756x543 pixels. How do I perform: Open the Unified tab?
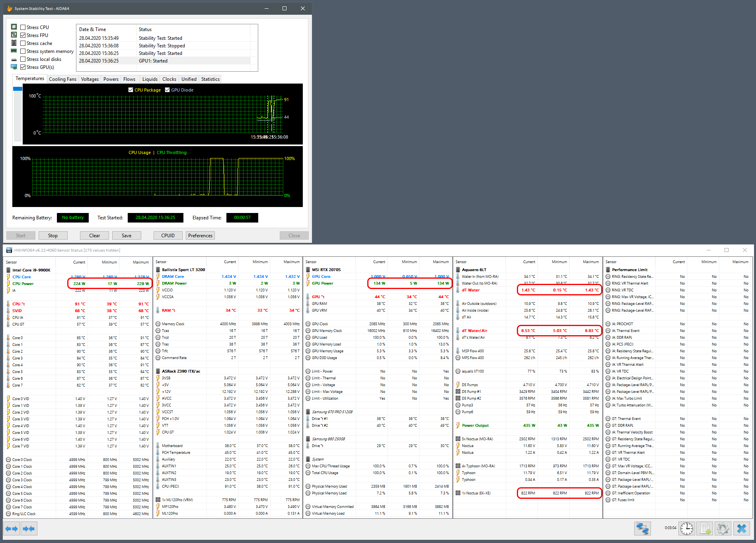pyautogui.click(x=189, y=79)
